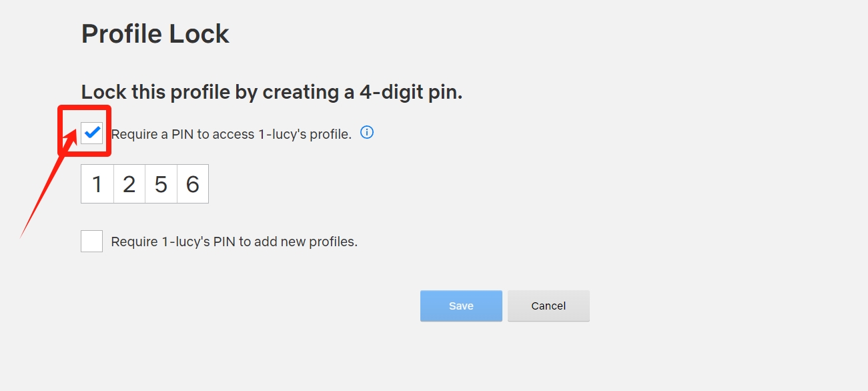Enable Require PIN to add new profiles

pyautogui.click(x=92, y=241)
